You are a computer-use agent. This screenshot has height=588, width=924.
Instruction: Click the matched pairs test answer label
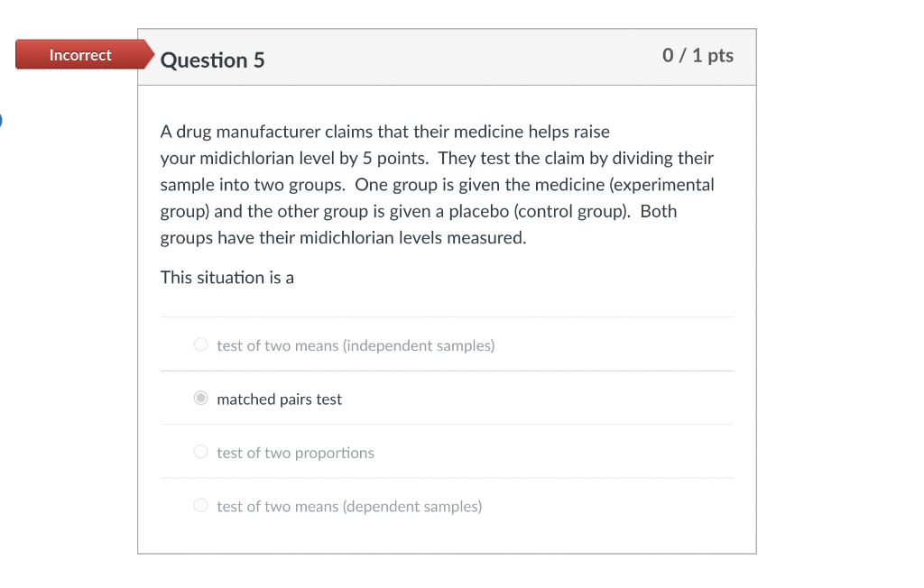[x=278, y=400]
